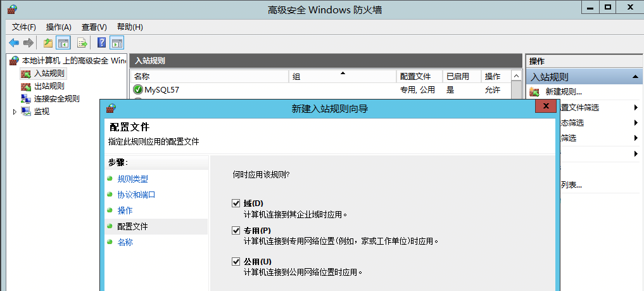The width and height of the screenshot is (644, 291).
Task: Select root node 本地计算机 上的高级安全 Windows
Action: (74, 61)
